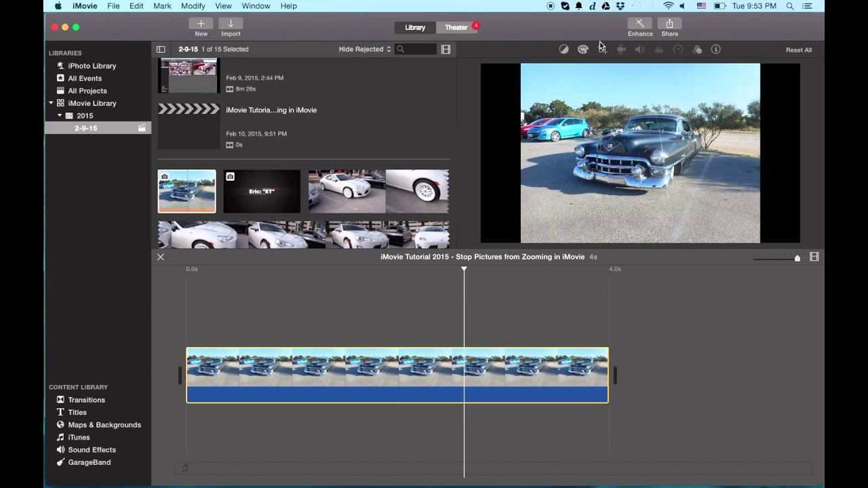Open the Google Drive menu bar icon

tap(606, 6)
